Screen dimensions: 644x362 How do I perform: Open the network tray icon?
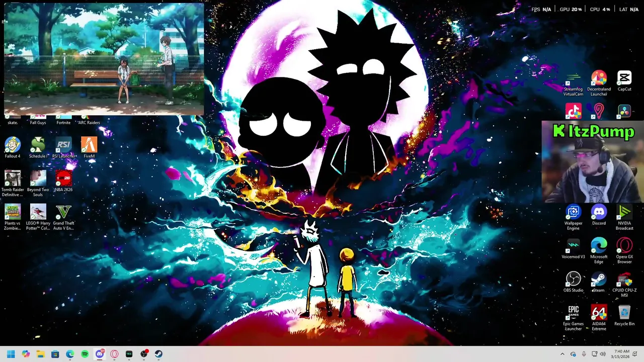pos(594,354)
